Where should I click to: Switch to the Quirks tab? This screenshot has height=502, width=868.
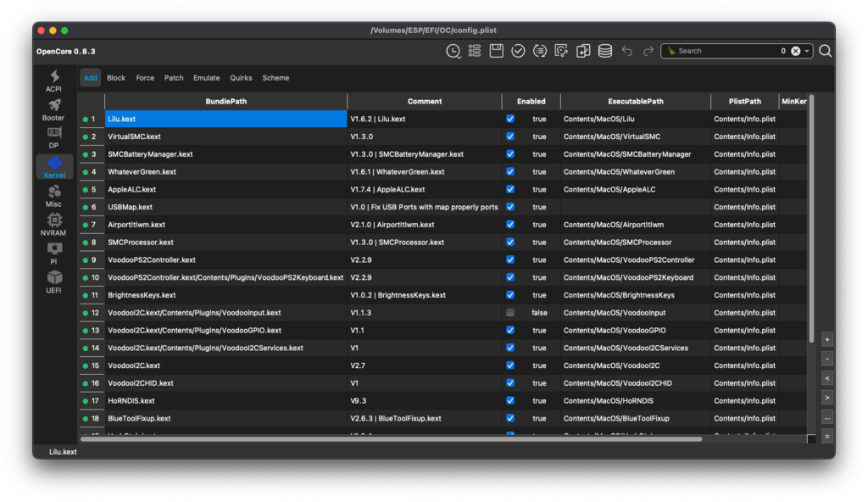[x=241, y=78]
